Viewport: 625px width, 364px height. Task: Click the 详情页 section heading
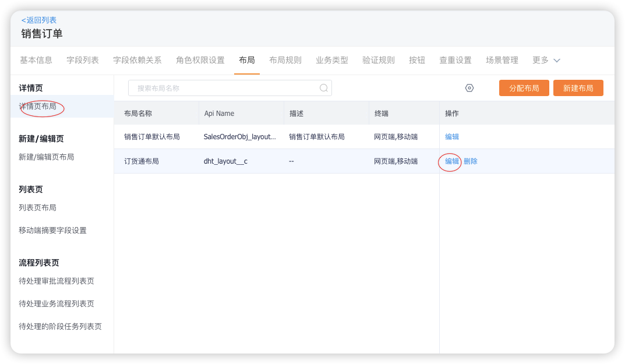(31, 88)
